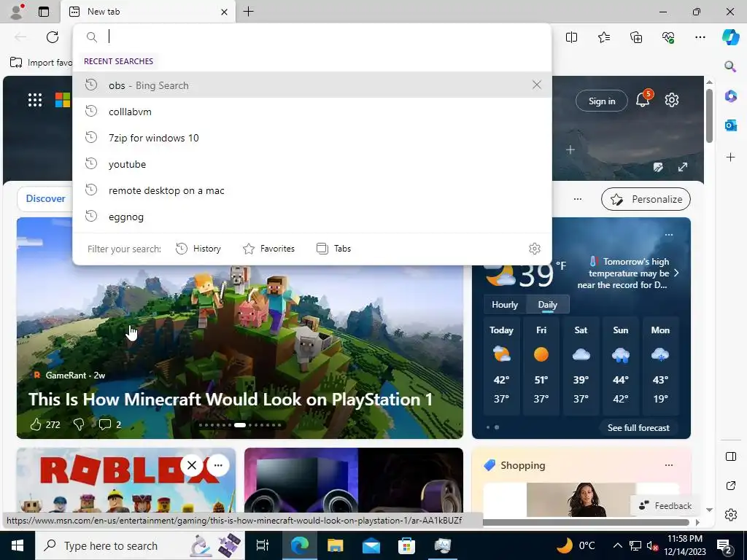Pick remote desktop on a mac suggestion
This screenshot has height=560, width=747.
click(x=312, y=190)
